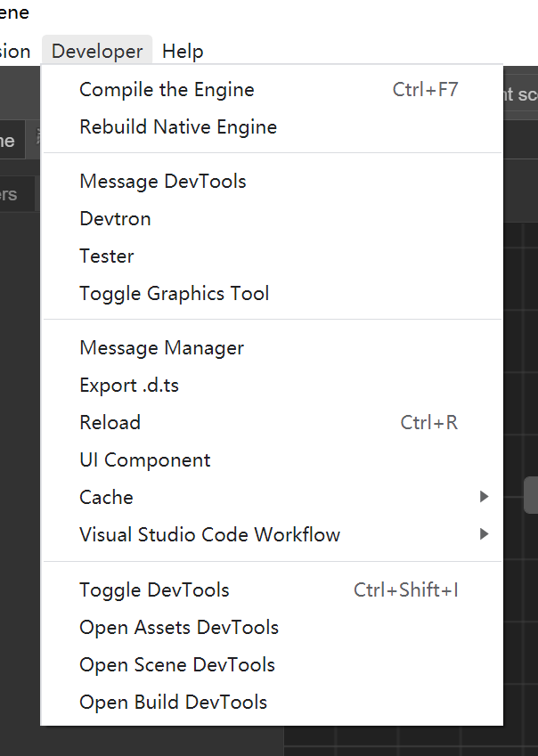Click arrow next to Visual Studio Code Workflow
The image size is (538, 756).
point(484,534)
